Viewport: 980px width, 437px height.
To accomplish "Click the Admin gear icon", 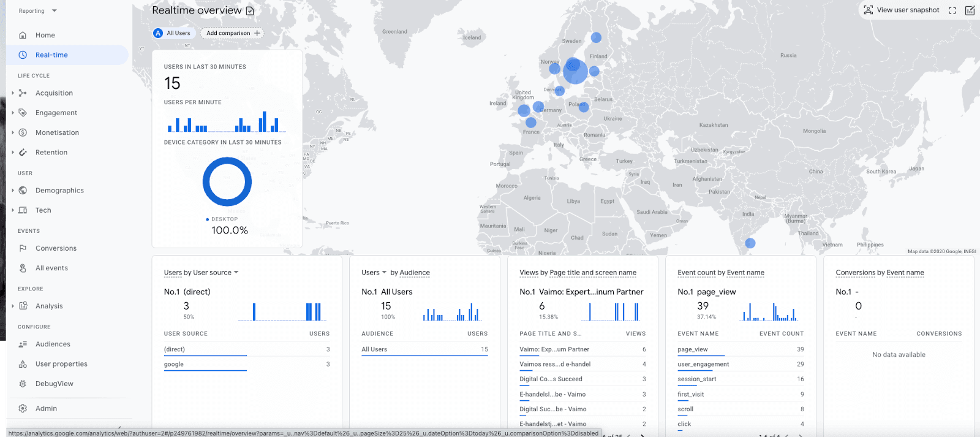I will point(23,408).
